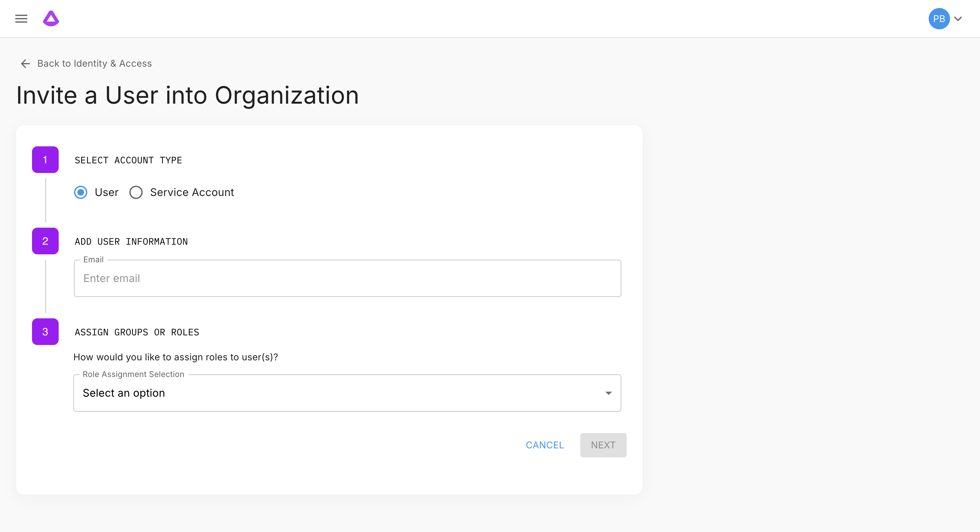980x532 pixels.
Task: Select the Service Account radio button
Action: [136, 192]
